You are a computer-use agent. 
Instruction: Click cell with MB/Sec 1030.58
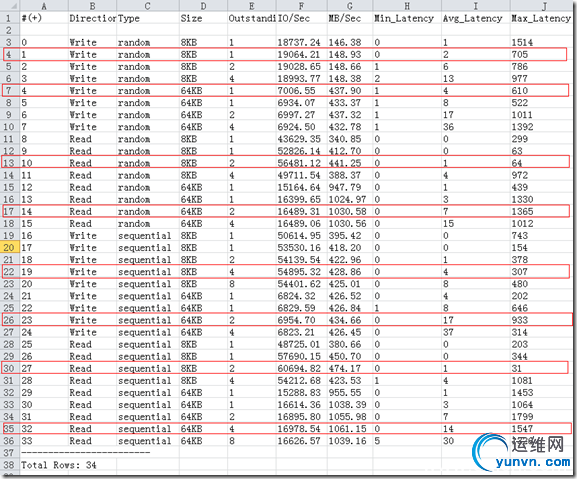pyautogui.click(x=350, y=212)
